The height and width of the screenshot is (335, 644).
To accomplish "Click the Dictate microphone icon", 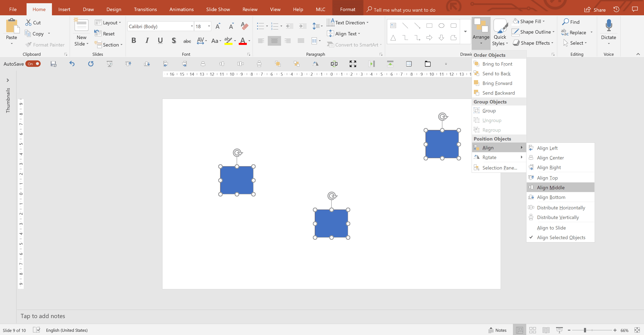I will (x=609, y=25).
